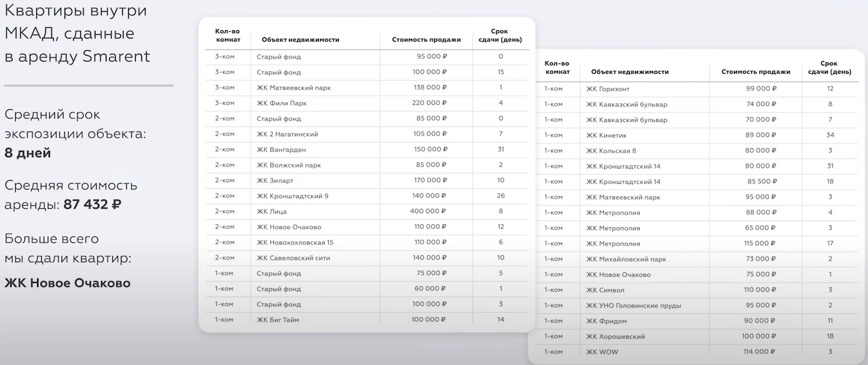
Task: Select the ЖК Кронштадтский 9 cell
Action: click(292, 196)
